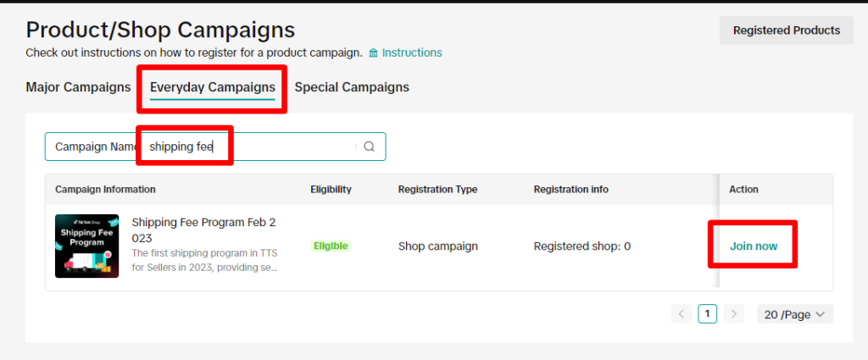Viewport: 868px width, 360px height.
Task: Click the Eligibility column header
Action: point(331,189)
